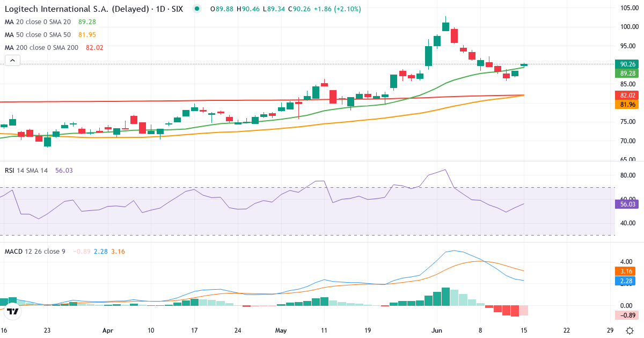Click the MA 20 value 89.28 in legend
Screen dimensions: 644x338
tap(86, 22)
